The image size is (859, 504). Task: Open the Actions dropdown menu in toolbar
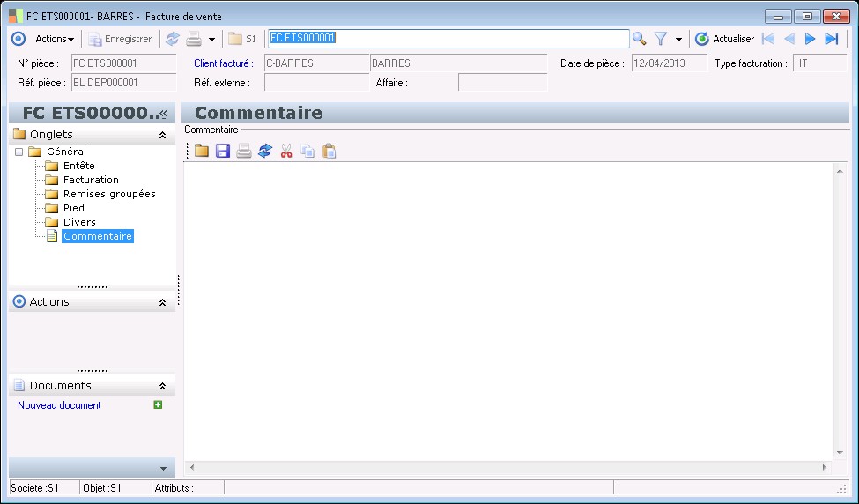coord(55,39)
